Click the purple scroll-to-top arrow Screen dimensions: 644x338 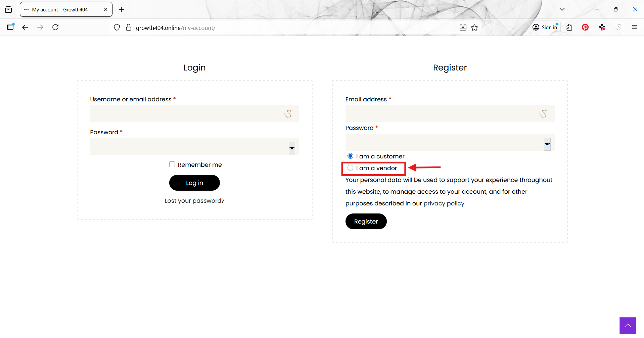pos(627,325)
